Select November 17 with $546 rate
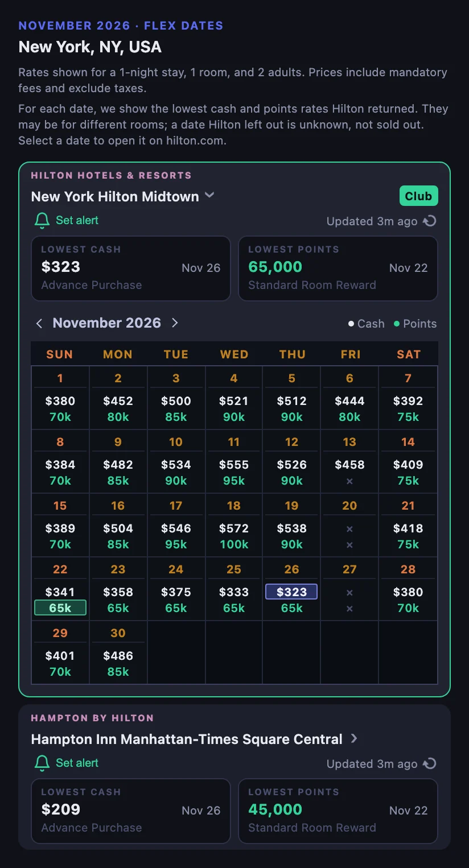The height and width of the screenshot is (868, 469). tap(176, 525)
